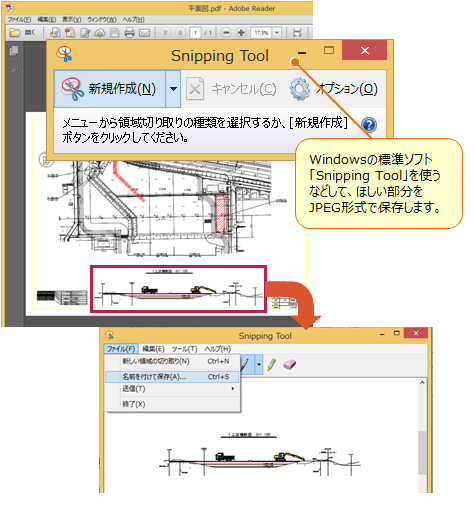This screenshot has width=475, height=505.
Task: Click the blue help question mark icon
Action: 369,125
